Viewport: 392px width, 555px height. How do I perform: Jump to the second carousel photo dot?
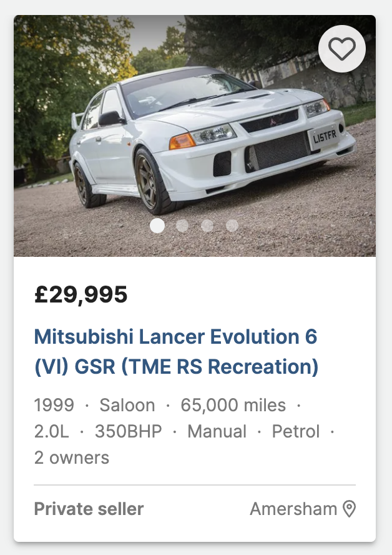(182, 226)
